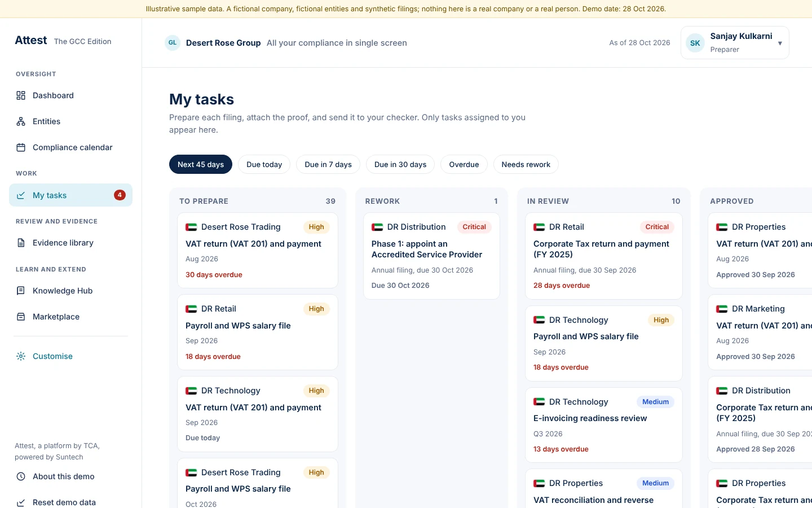The width and height of the screenshot is (812, 508).
Task: Go to the Marketplace page
Action: click(70, 317)
